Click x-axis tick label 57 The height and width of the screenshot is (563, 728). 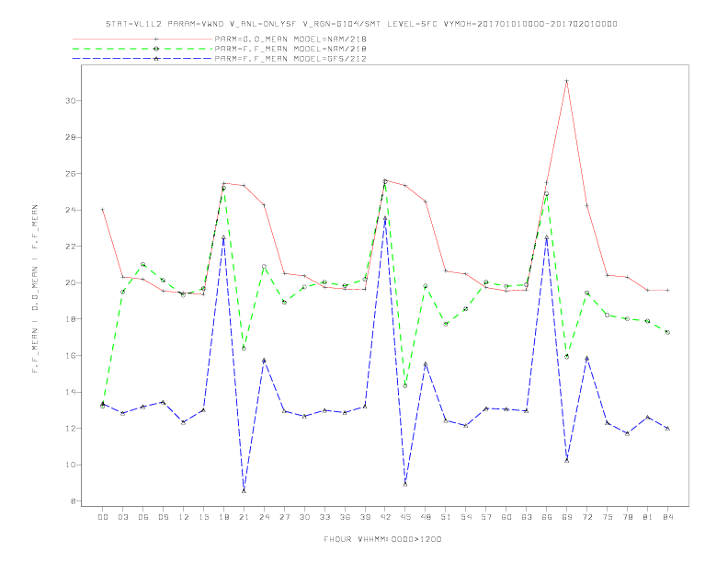click(x=486, y=517)
